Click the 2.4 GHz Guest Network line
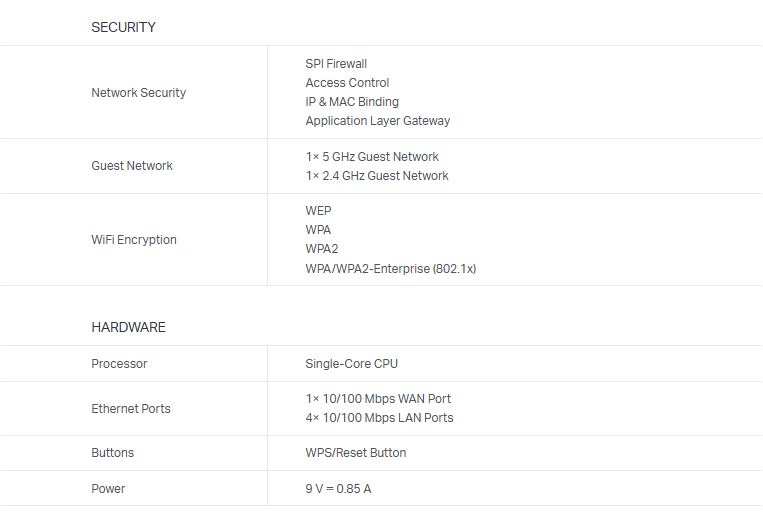This screenshot has height=523, width=763. point(377,176)
